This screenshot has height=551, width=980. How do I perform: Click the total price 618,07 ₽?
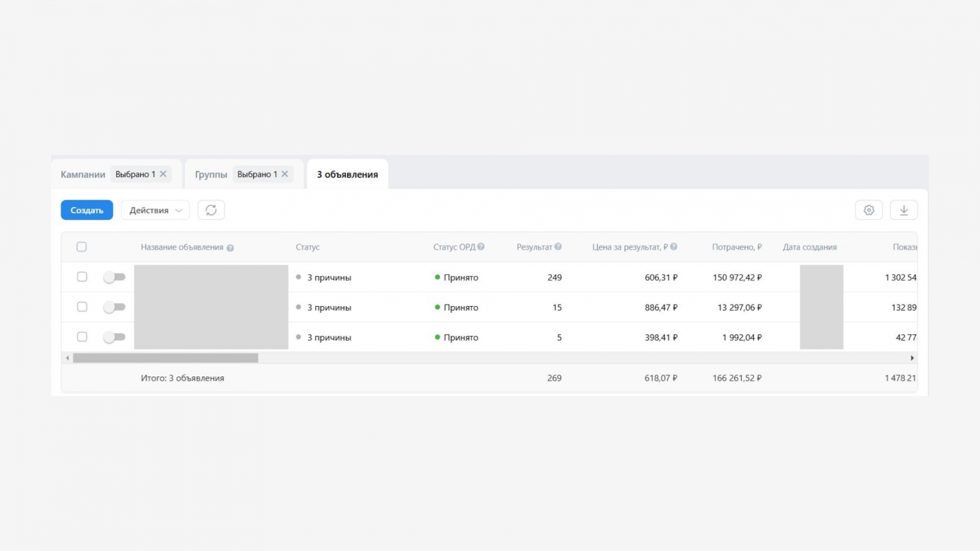click(x=661, y=378)
